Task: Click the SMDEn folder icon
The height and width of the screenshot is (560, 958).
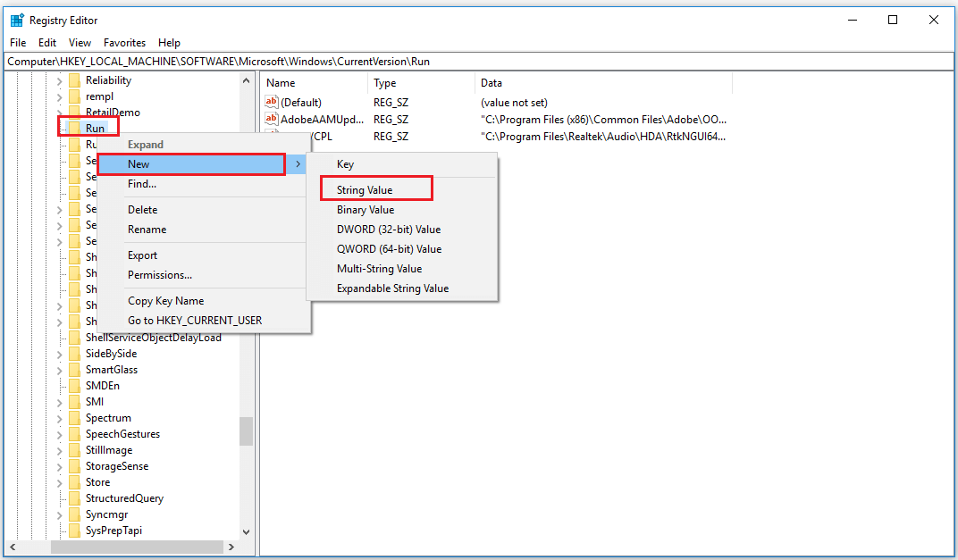Action: (74, 385)
